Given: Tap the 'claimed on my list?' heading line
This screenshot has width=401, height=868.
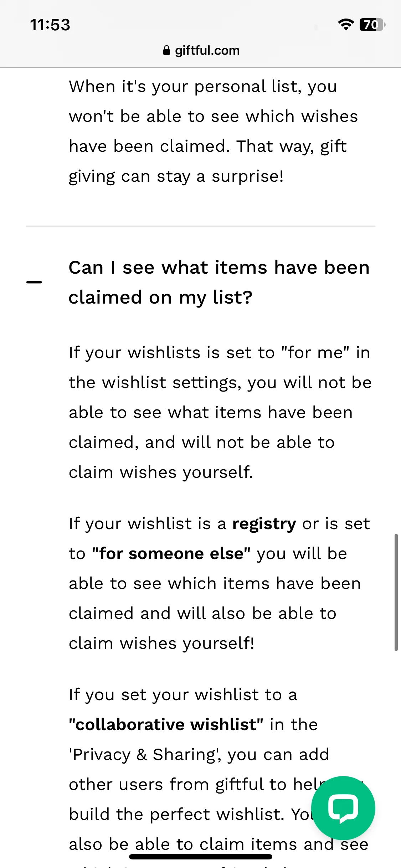Looking at the screenshot, I should [161, 297].
